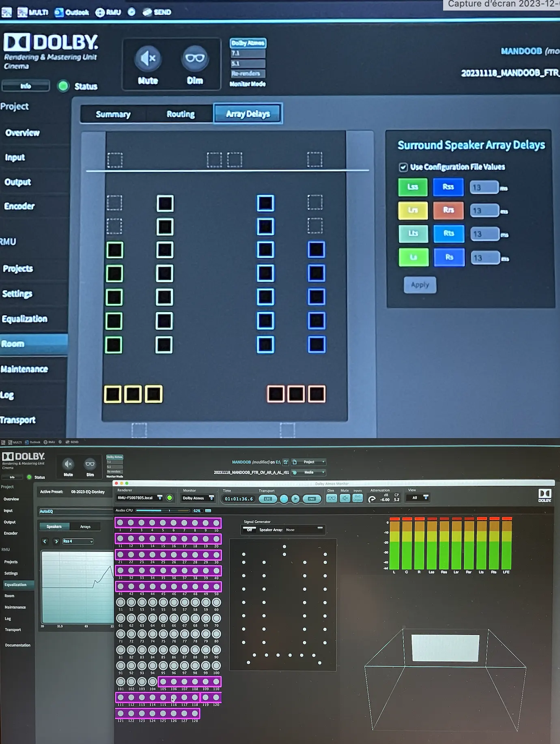The height and width of the screenshot is (744, 560).
Task: Click the Mute speaker icon in top panel
Action: [148, 59]
